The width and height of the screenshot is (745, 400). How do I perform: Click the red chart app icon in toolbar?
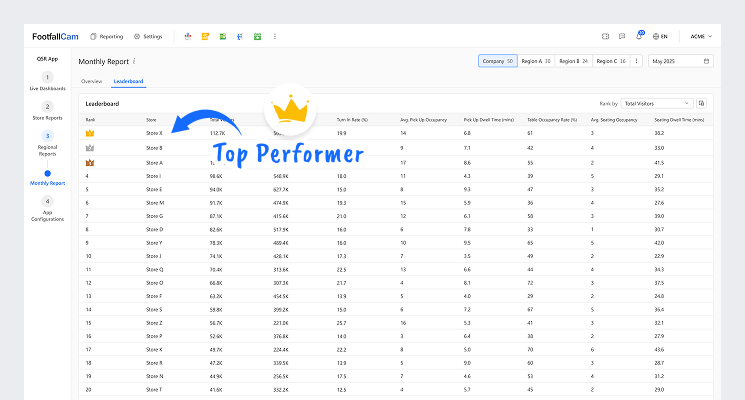coord(188,37)
